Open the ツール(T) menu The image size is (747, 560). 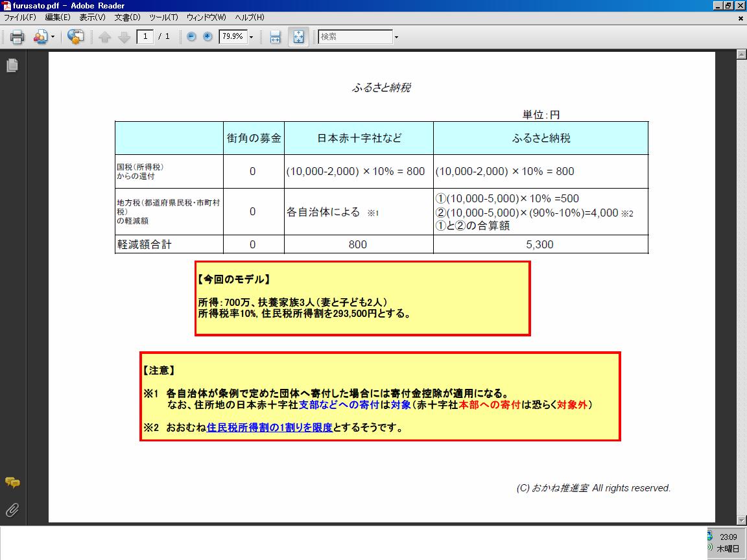tap(163, 17)
